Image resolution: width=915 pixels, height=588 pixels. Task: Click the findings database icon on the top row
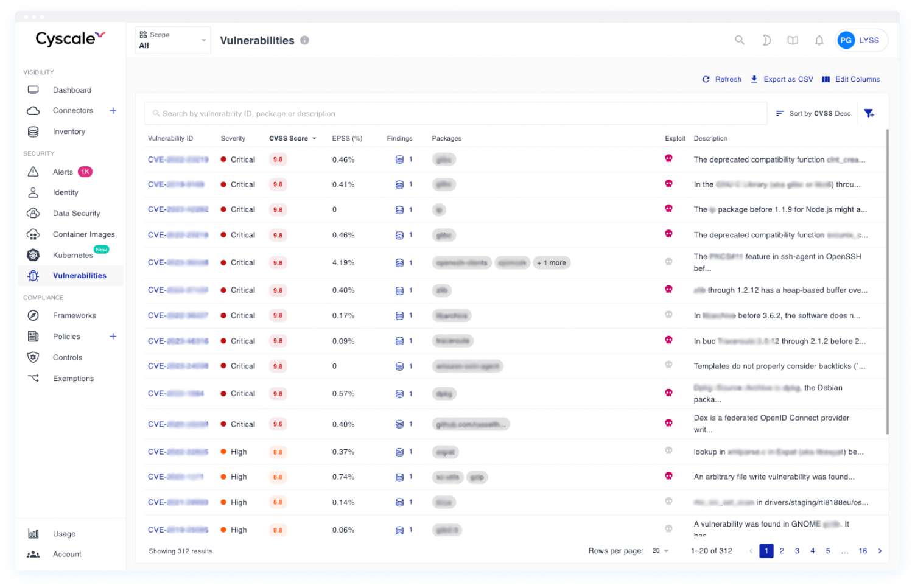pos(399,159)
